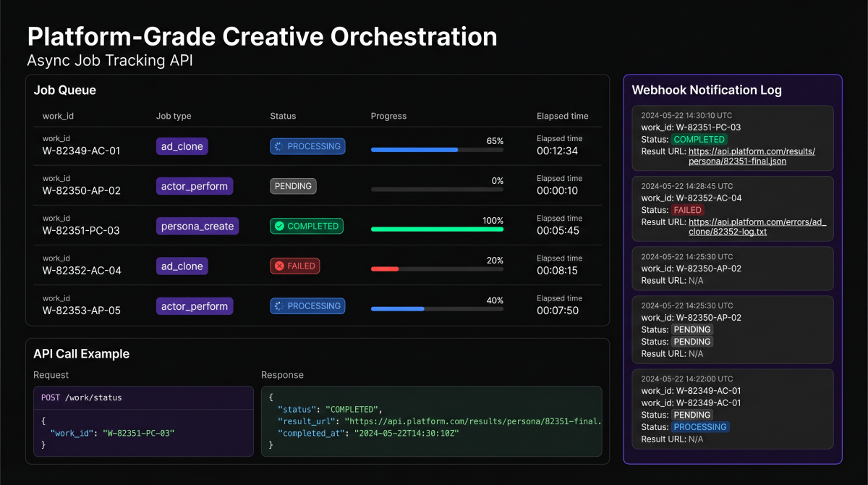Image resolution: width=868 pixels, height=485 pixels.
Task: Select the ad_clone job type pill for W-82349
Action: click(182, 145)
